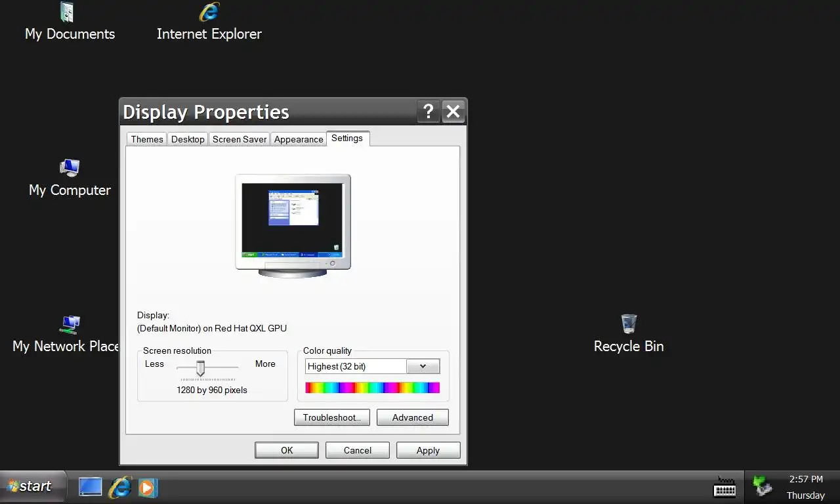Screen dimensions: 840x504
Task: Switch to the Themes tab
Action: pyautogui.click(x=147, y=139)
